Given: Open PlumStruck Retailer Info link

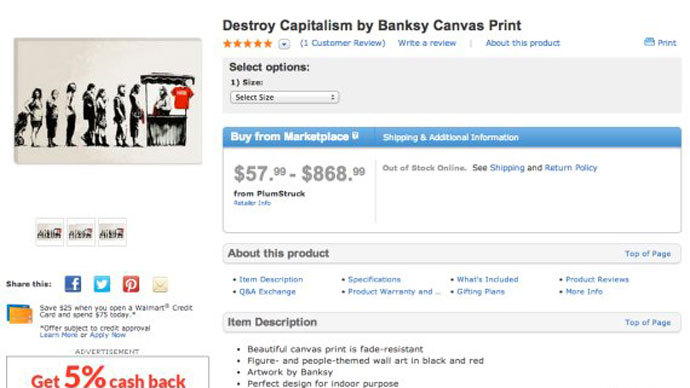Looking at the screenshot, I should click(x=252, y=203).
